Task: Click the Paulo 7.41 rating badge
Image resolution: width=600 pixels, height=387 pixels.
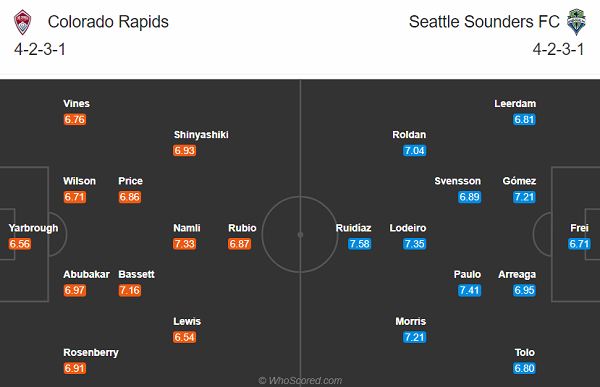Action: coord(470,290)
